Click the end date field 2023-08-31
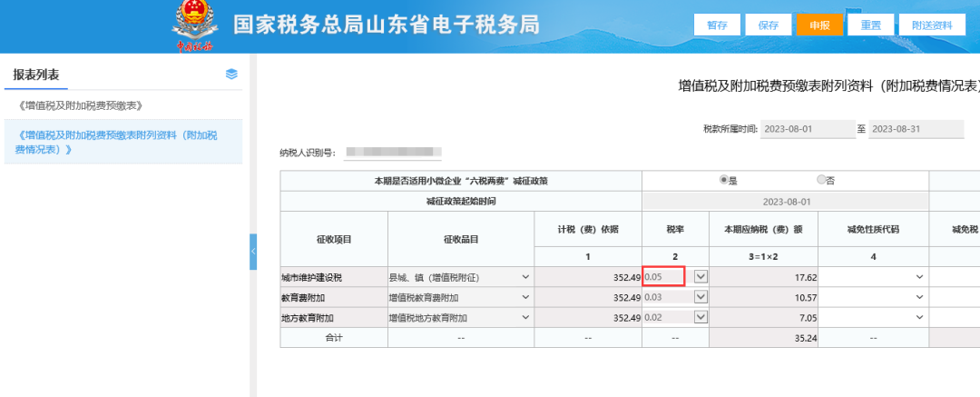The width and height of the screenshot is (980, 397). 916,129
